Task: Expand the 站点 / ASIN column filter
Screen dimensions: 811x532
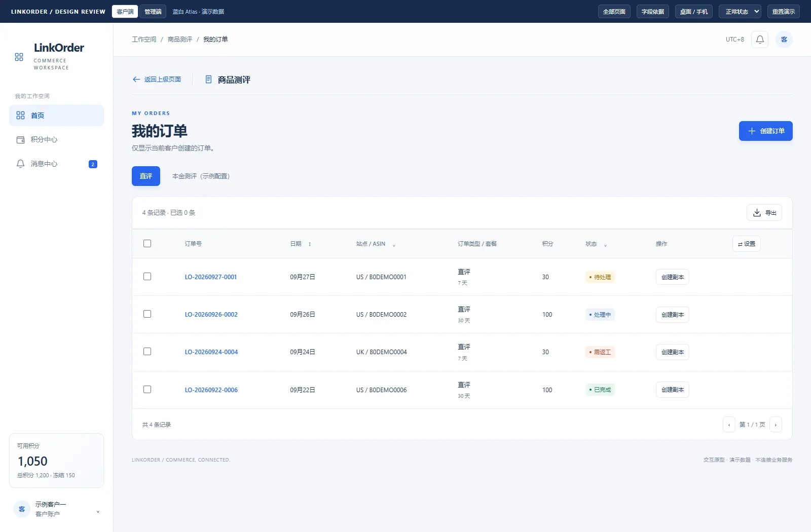Action: pos(394,245)
